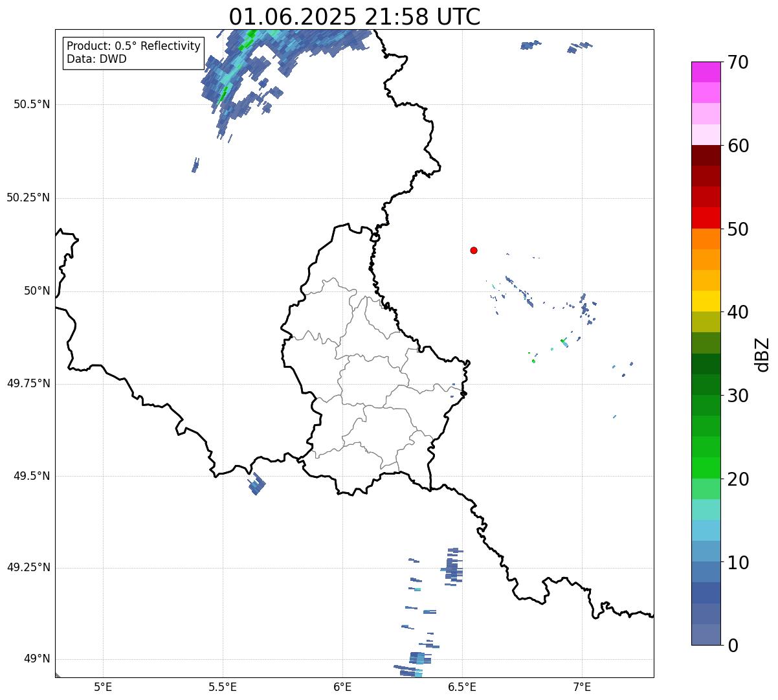Click the '6°E' longitude label
778x700 pixels.
click(342, 686)
